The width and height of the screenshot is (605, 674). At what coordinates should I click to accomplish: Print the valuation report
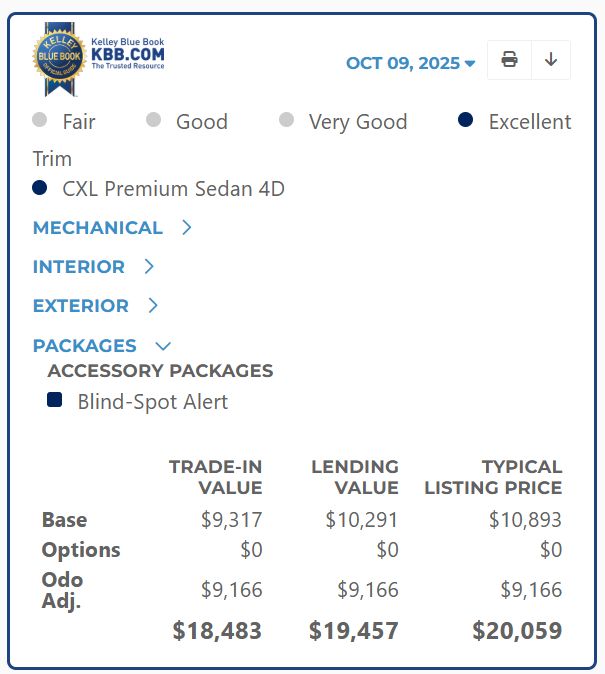point(509,60)
